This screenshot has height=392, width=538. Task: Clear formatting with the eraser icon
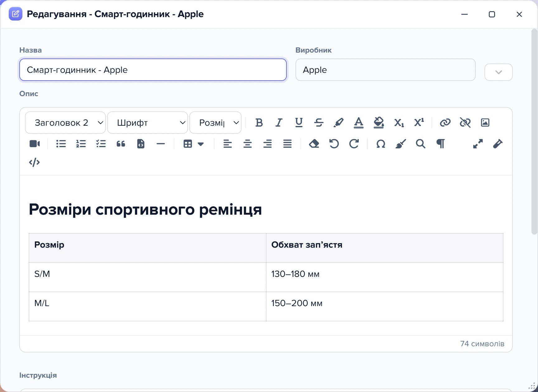314,144
